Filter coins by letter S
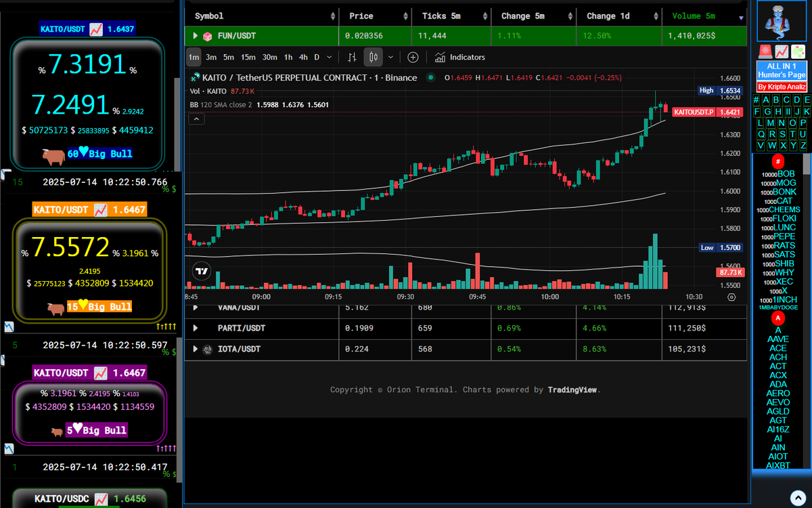The height and width of the screenshot is (508, 812). tap(781, 134)
